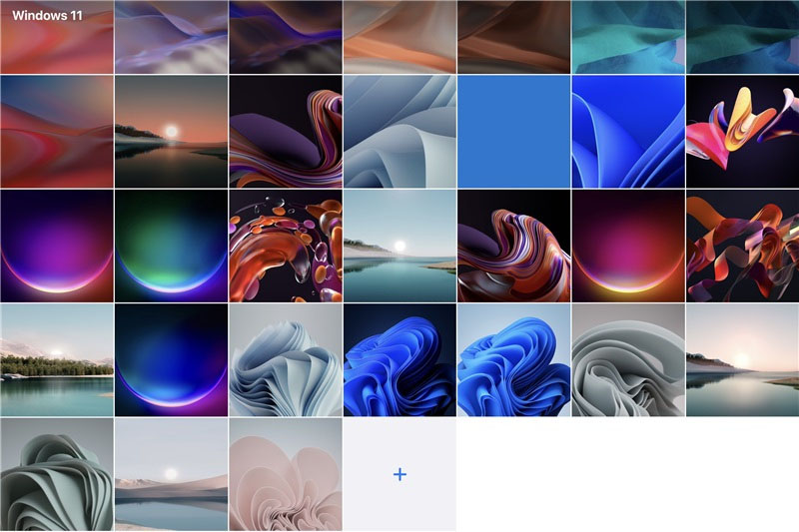The image size is (799, 532).
Task: Choose the green glowing arc wallpaper
Action: [171, 246]
